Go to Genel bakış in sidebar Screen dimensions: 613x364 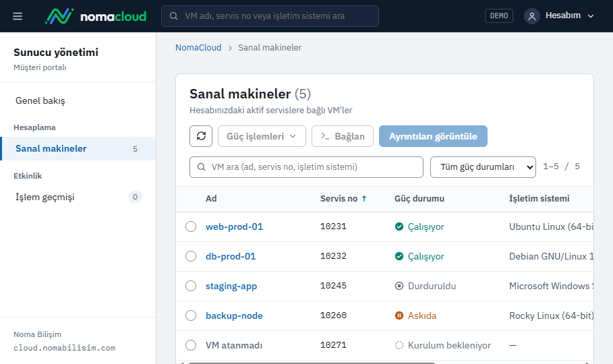pos(78,101)
